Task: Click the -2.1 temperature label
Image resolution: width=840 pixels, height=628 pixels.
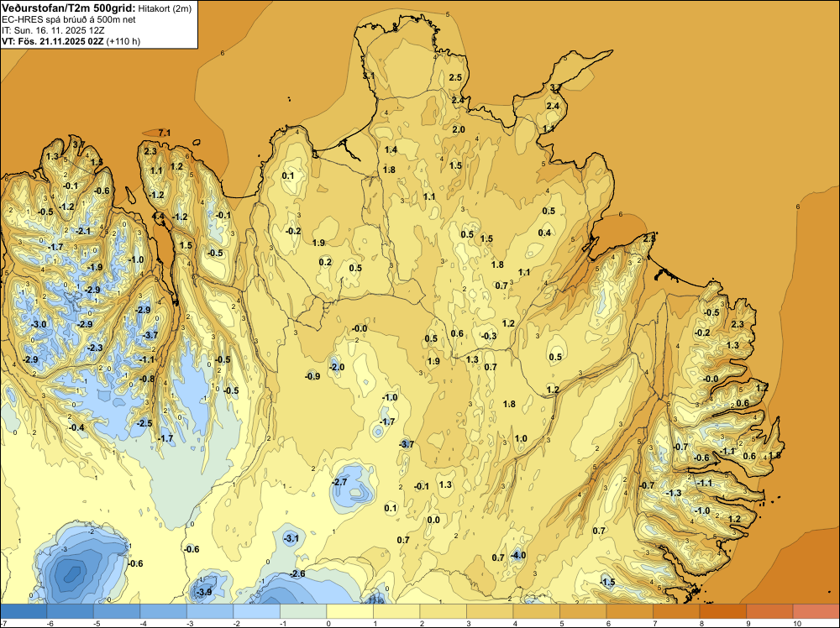Action: [x=83, y=231]
